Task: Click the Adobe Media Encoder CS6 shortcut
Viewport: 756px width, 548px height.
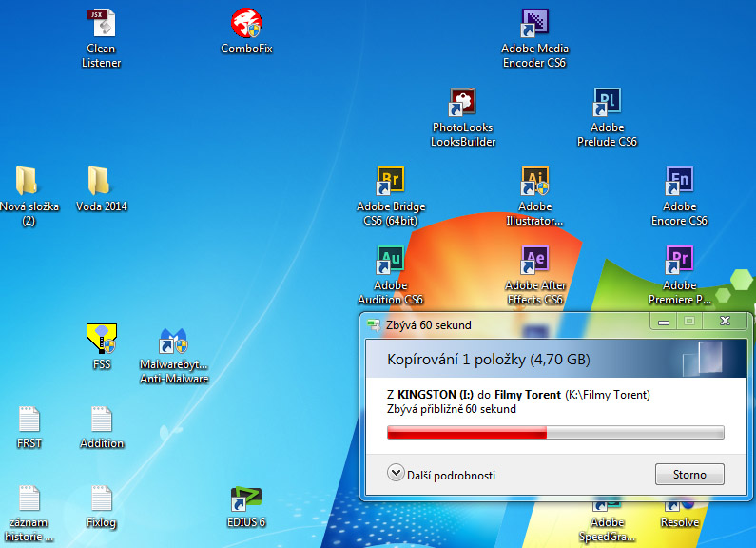Action: pyautogui.click(x=534, y=24)
